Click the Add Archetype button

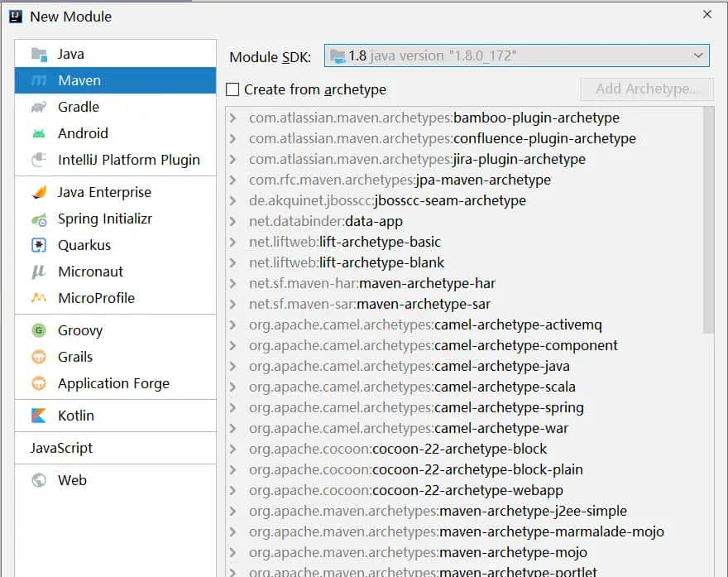click(x=647, y=89)
